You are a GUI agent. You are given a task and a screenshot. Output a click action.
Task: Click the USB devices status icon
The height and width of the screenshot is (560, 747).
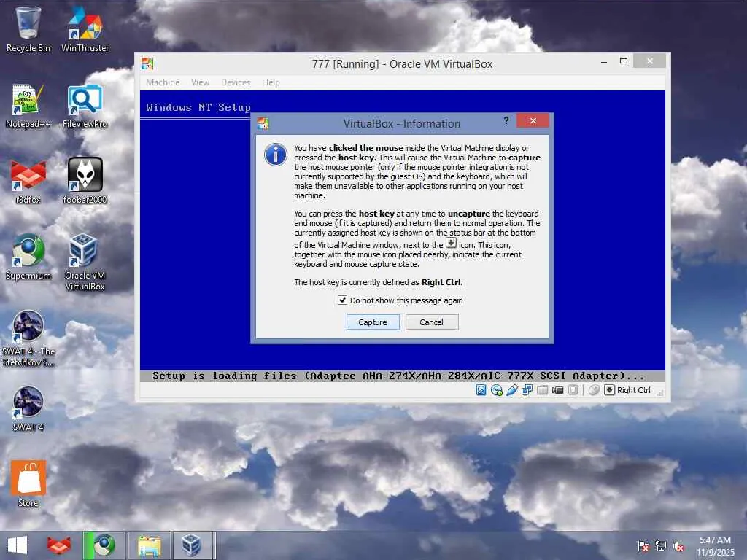coord(511,390)
